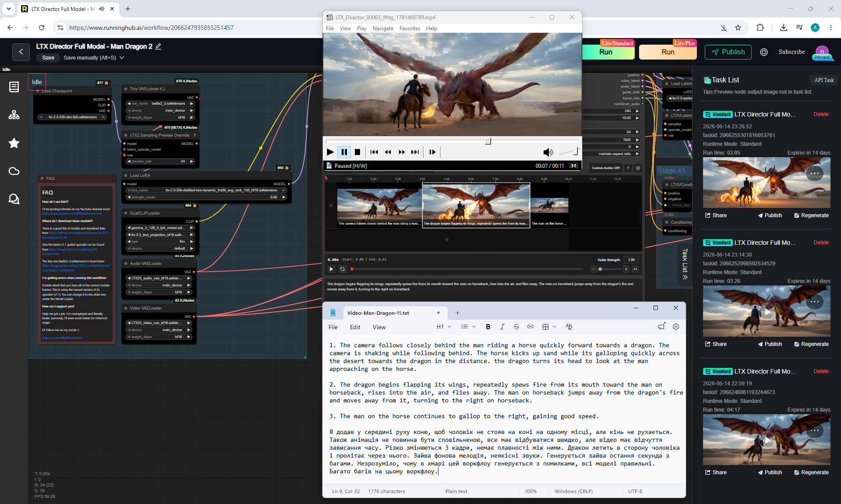Screen dimensions: 841x504
Task: Select the dragon spews fire timeline clip
Action: pyautogui.click(x=476, y=205)
